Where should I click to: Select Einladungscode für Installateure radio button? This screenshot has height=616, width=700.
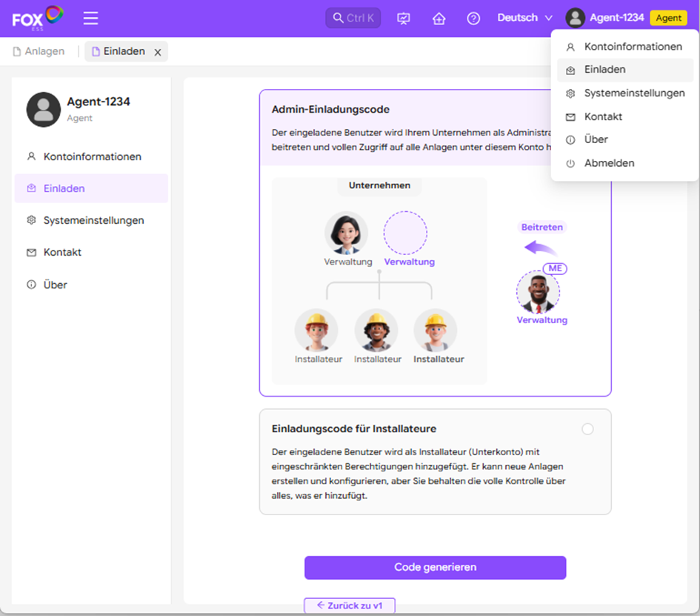(x=587, y=429)
